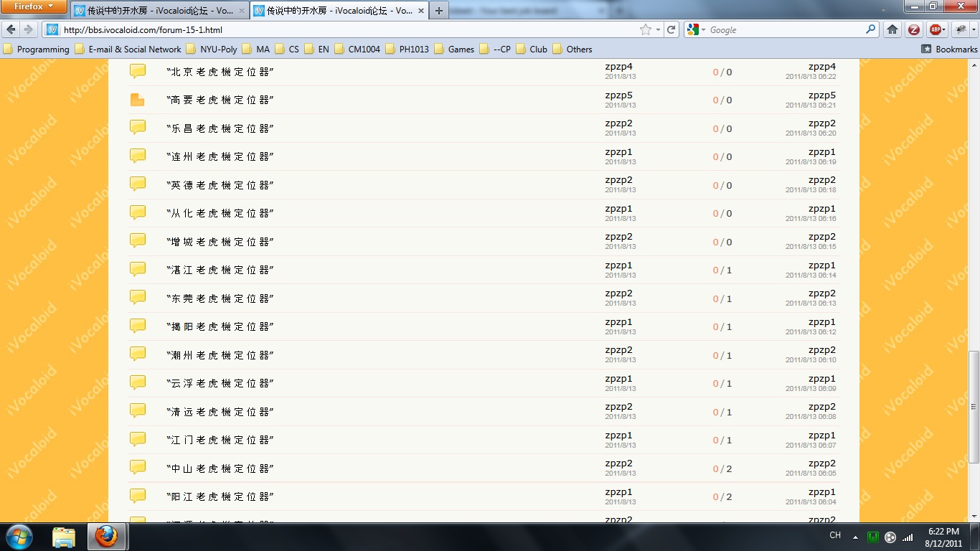980x551 pixels.
Task: Launch Windows Explorer from the taskbar
Action: click(64, 536)
